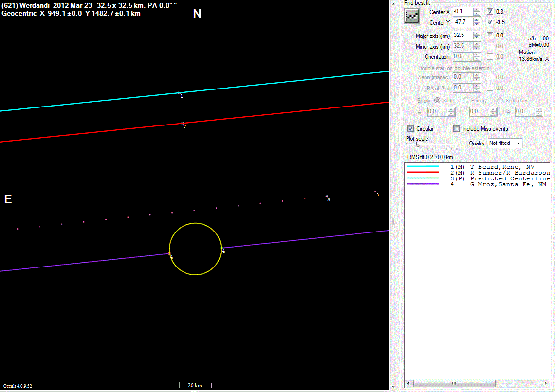Increase Major axis with up stepper
This screenshot has width=555, height=392.
click(477, 33)
